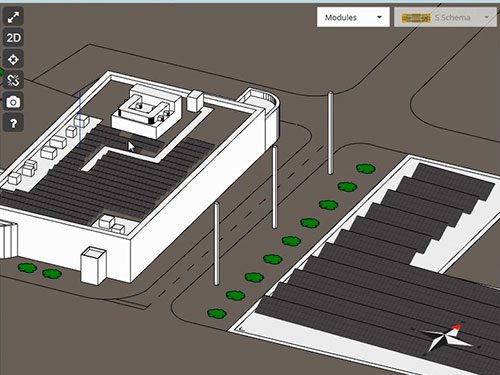Recenter the camera with the crosshair icon

(13, 59)
